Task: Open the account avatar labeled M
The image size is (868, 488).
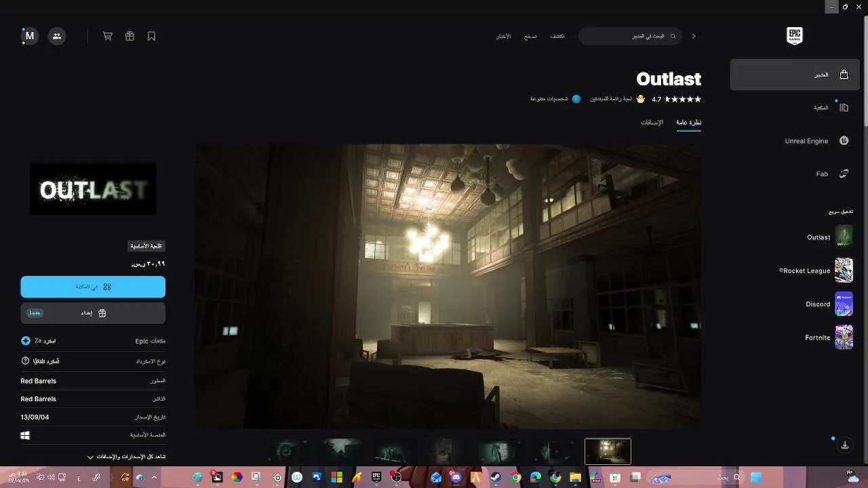Action: pos(30,36)
